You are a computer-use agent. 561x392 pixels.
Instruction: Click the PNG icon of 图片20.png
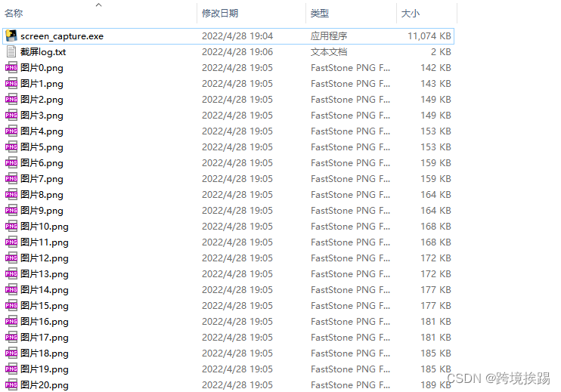pyautogui.click(x=11, y=385)
